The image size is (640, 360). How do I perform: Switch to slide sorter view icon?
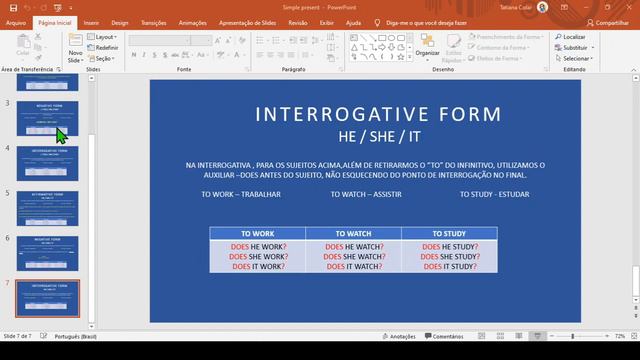pos(500,336)
